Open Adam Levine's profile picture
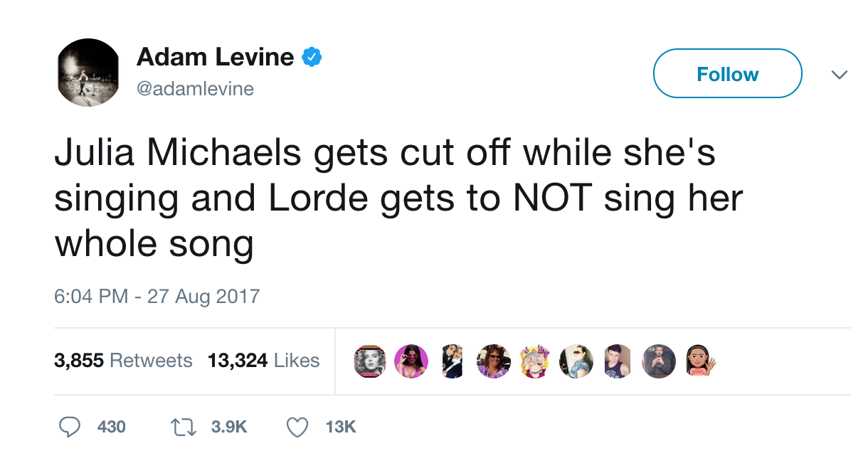The height and width of the screenshot is (451, 868). [88, 73]
